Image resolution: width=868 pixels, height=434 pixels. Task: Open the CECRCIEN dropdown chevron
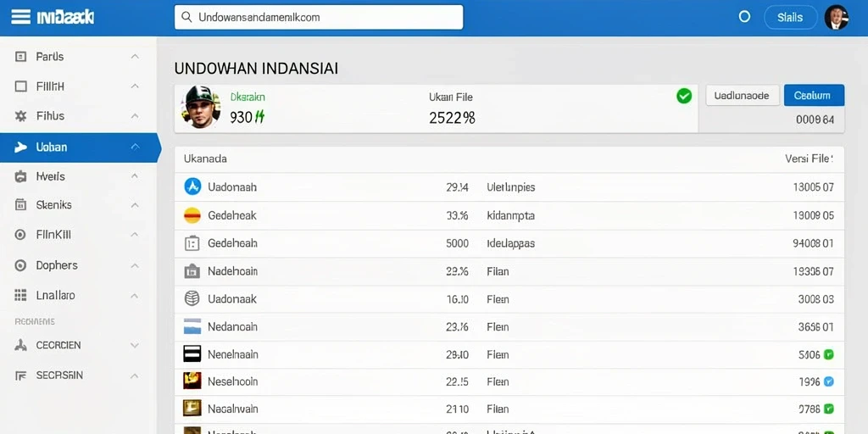[135, 346]
